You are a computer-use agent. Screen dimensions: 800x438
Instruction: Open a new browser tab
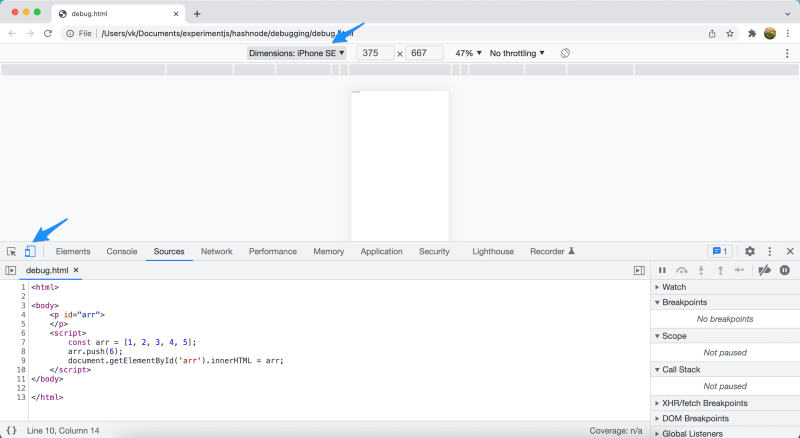click(197, 14)
